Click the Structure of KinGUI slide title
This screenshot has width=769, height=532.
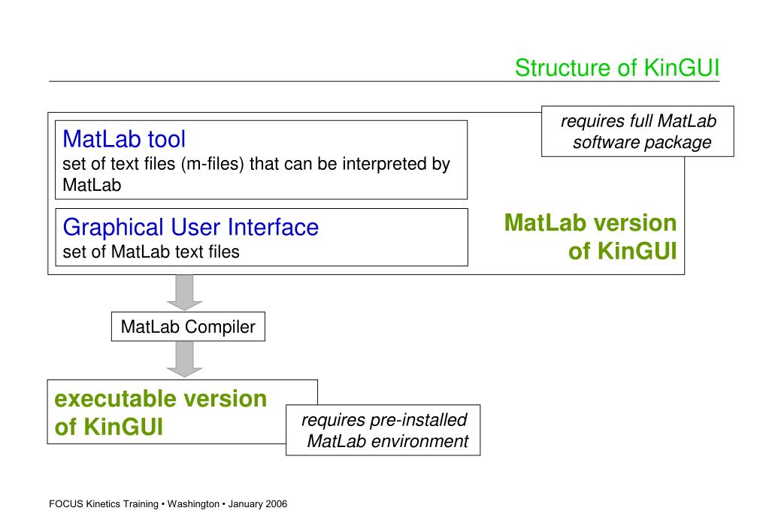click(x=617, y=68)
